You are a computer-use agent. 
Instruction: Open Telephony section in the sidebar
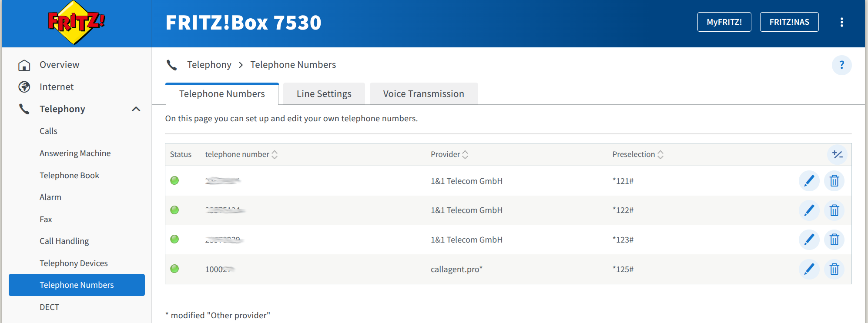tap(62, 109)
